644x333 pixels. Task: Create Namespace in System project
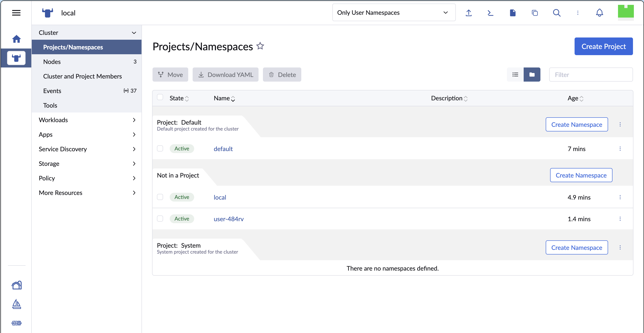tap(577, 248)
